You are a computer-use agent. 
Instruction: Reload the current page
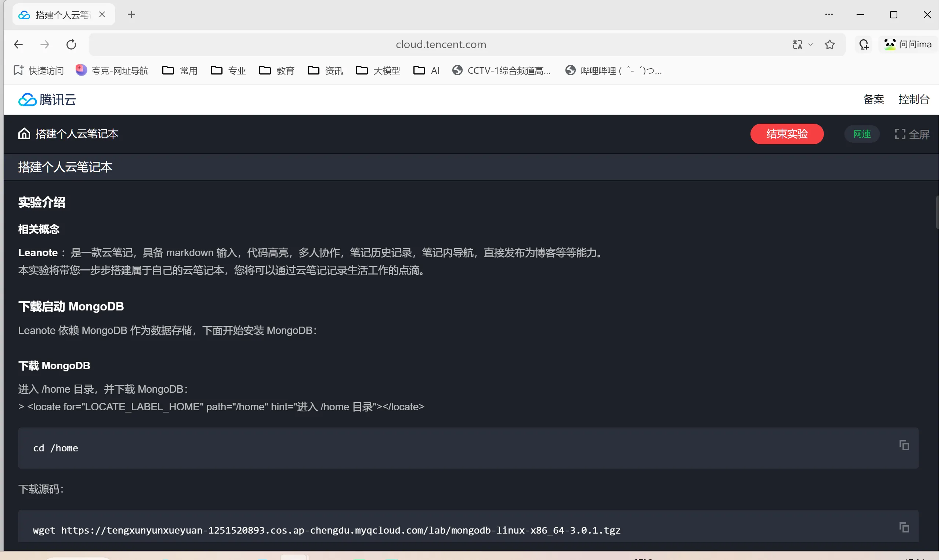(x=71, y=44)
